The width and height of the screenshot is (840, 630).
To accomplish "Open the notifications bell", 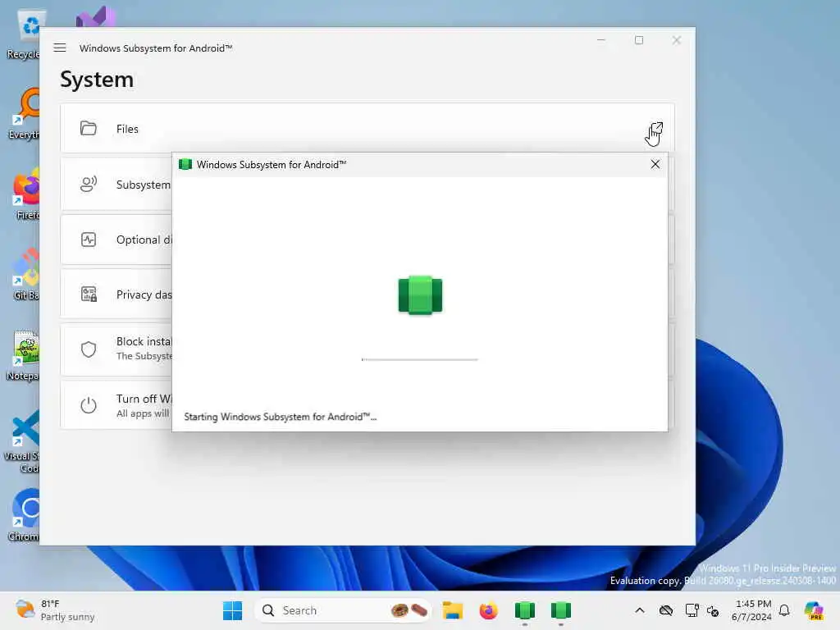I will pyautogui.click(x=784, y=610).
